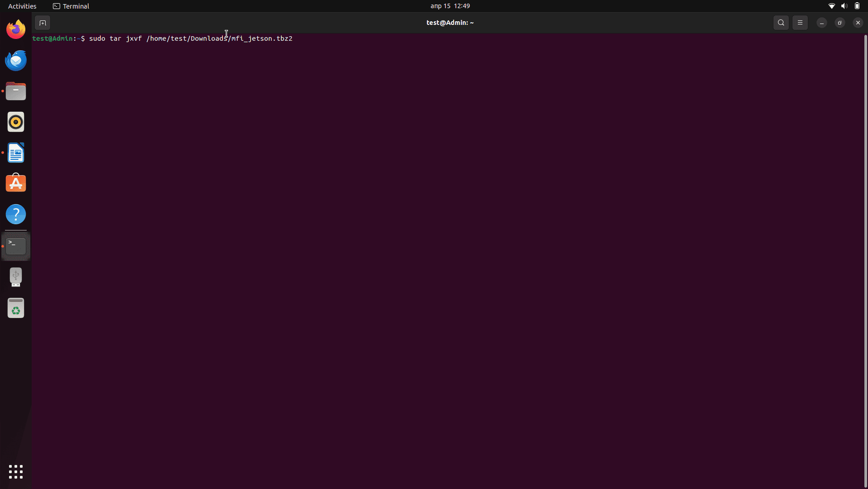
Task: Click the terminal command line text
Action: point(190,38)
